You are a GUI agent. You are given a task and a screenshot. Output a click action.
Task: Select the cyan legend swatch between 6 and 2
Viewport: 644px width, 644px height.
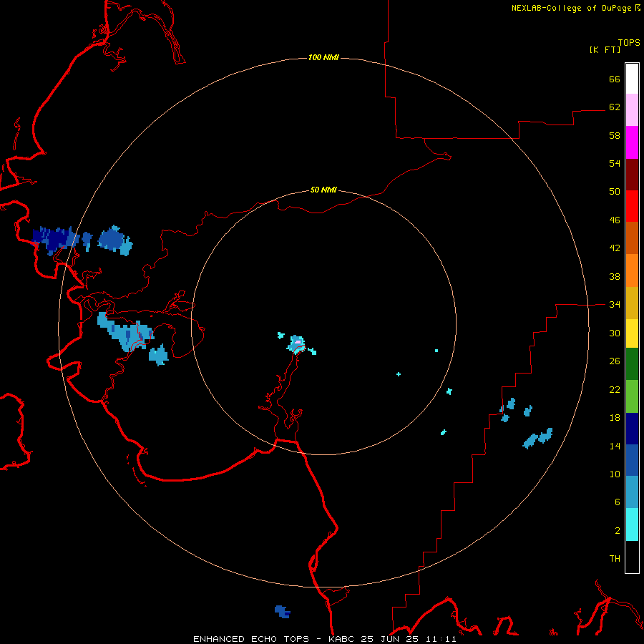point(632,524)
